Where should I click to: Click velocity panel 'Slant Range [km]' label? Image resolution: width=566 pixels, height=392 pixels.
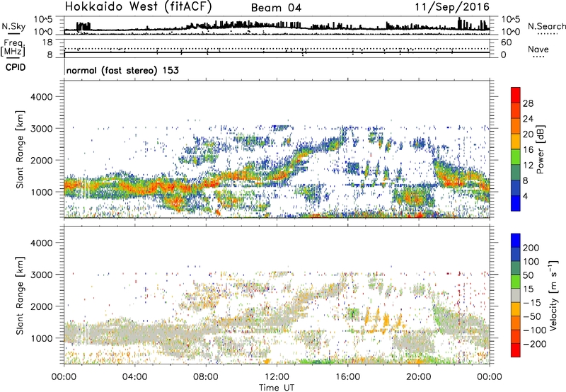(x=20, y=296)
